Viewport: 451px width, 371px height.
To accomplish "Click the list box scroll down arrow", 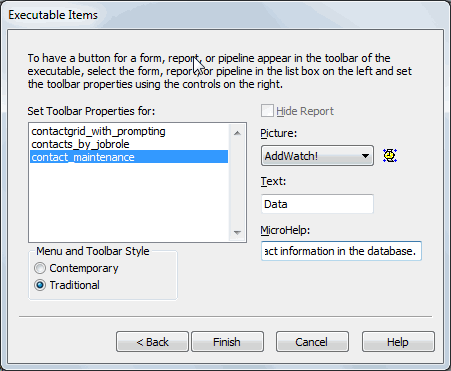I will 237,232.
